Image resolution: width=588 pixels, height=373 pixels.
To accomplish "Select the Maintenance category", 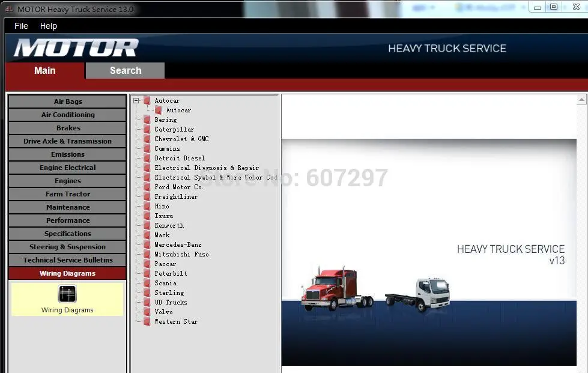I will tap(67, 207).
